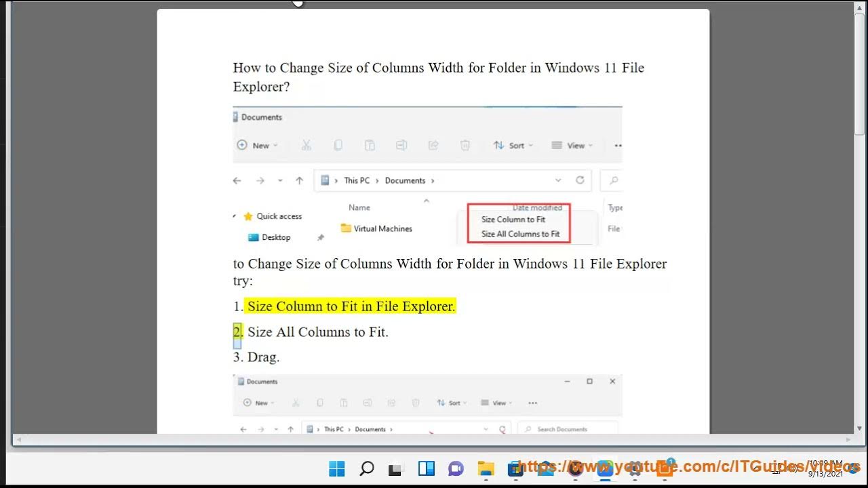The height and width of the screenshot is (488, 868).
Task: Click the horizontal scrollbar left arrow
Action: (18, 441)
